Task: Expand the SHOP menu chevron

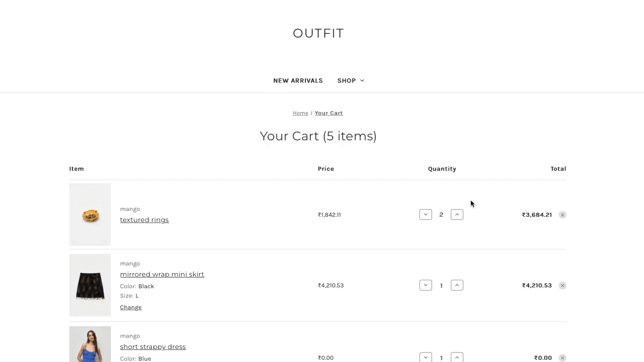Action: pos(362,80)
